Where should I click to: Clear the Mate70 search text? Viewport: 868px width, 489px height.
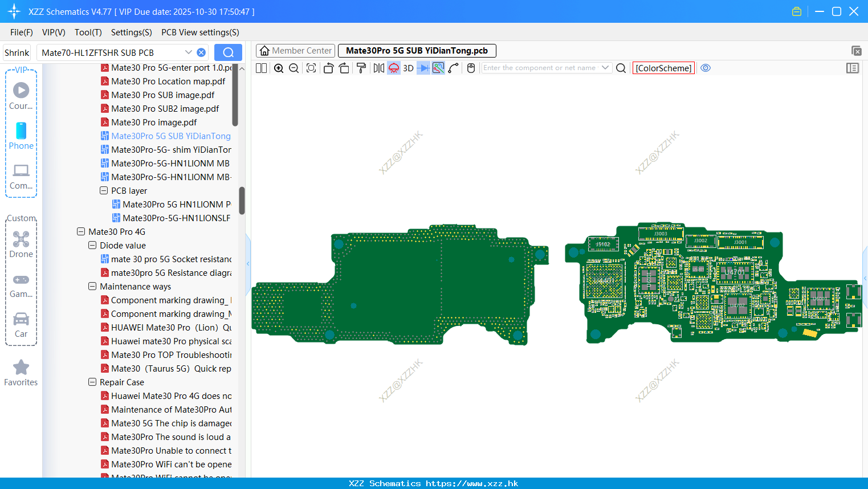(201, 52)
